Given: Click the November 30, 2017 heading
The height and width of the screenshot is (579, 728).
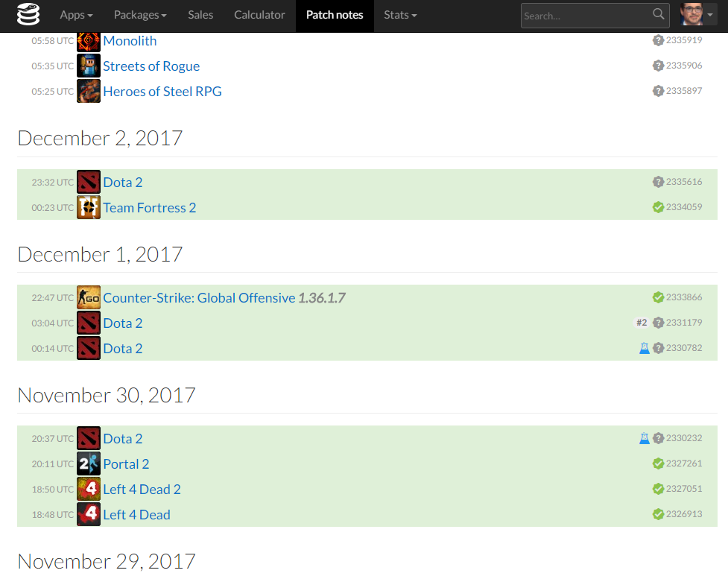Looking at the screenshot, I should click(x=107, y=395).
